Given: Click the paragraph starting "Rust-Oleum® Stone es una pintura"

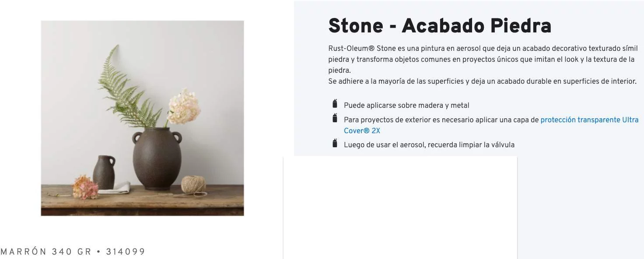Looking at the screenshot, I should pyautogui.click(x=483, y=59).
